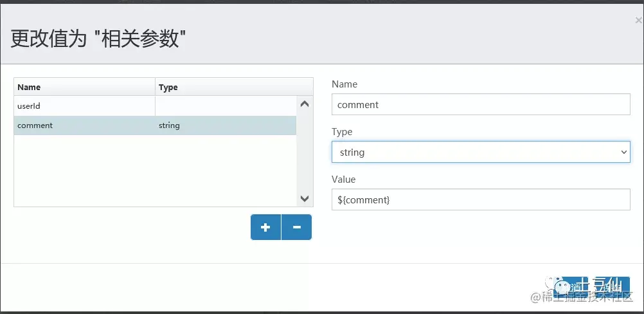Select the userId row in the table
The height and width of the screenshot is (314, 644).
click(155, 106)
